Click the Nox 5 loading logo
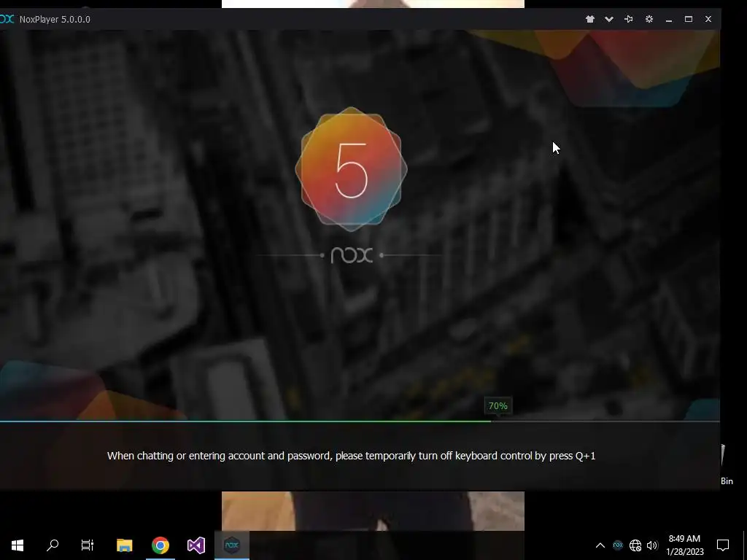The height and width of the screenshot is (560, 747). pyautogui.click(x=351, y=169)
